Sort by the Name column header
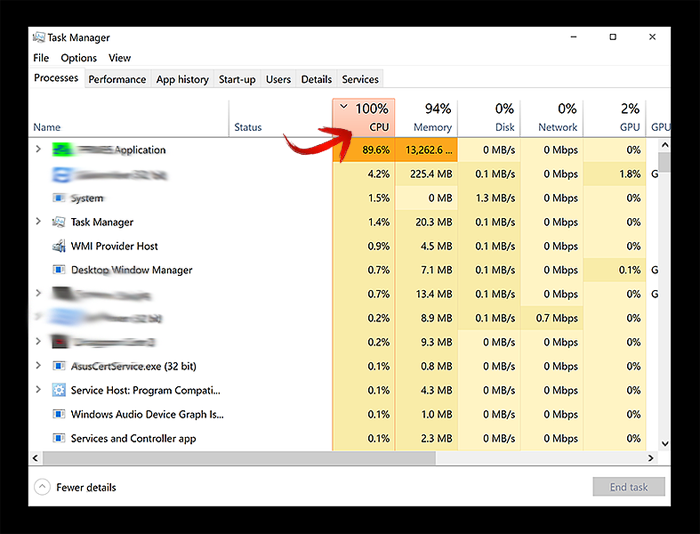Image resolution: width=700 pixels, height=534 pixels. pos(129,118)
